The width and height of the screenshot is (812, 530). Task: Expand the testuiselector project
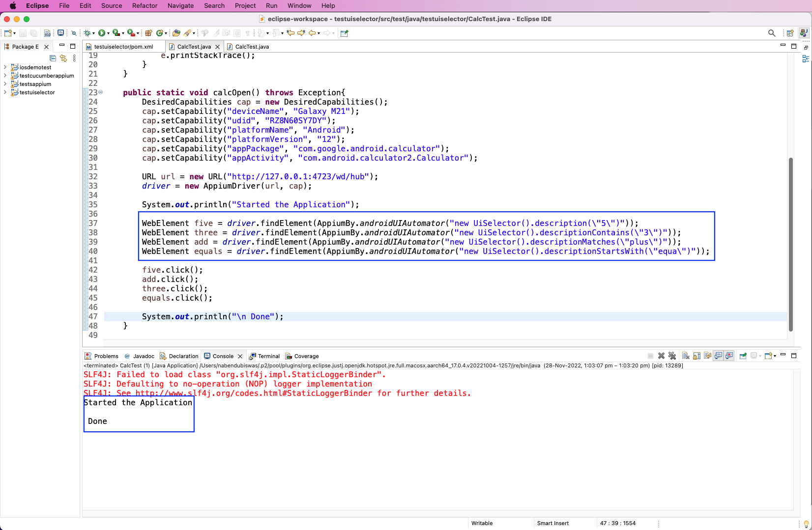coord(4,92)
